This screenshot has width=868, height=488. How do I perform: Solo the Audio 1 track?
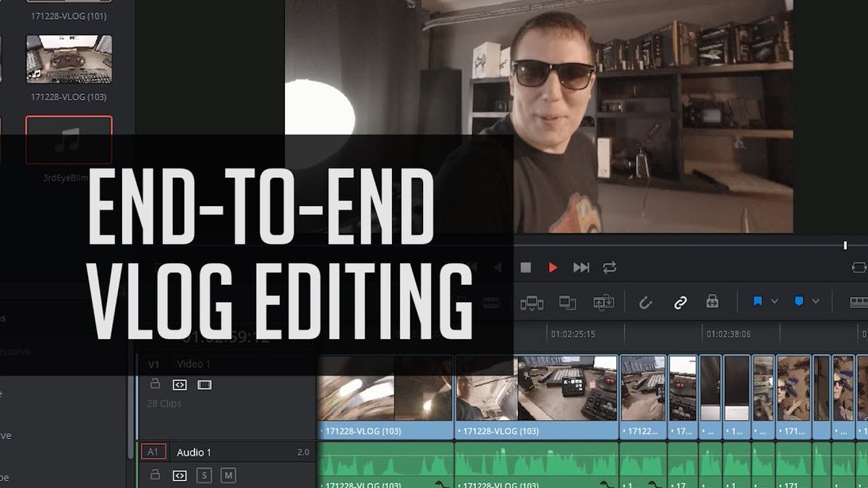click(x=205, y=475)
